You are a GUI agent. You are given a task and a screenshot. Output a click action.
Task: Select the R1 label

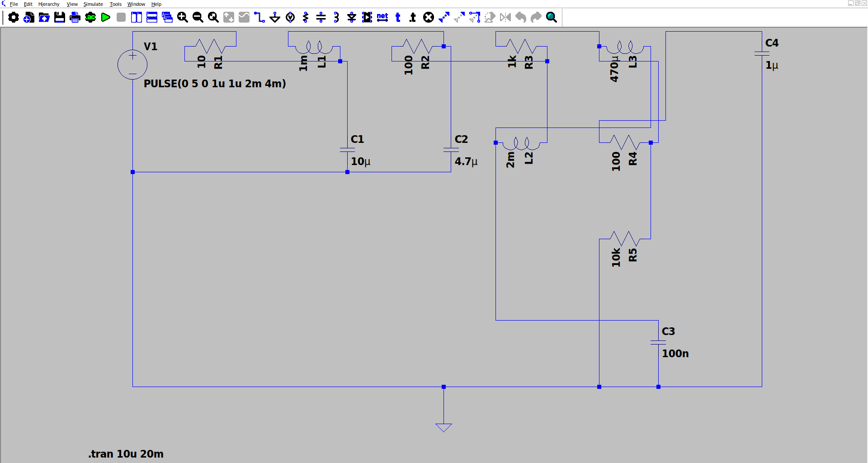tap(218, 62)
